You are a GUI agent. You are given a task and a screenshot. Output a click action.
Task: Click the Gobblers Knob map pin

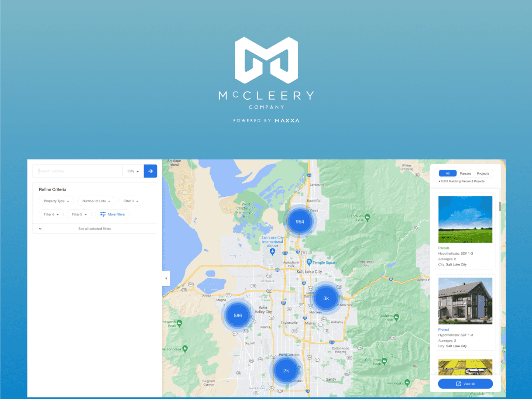click(x=396, y=317)
